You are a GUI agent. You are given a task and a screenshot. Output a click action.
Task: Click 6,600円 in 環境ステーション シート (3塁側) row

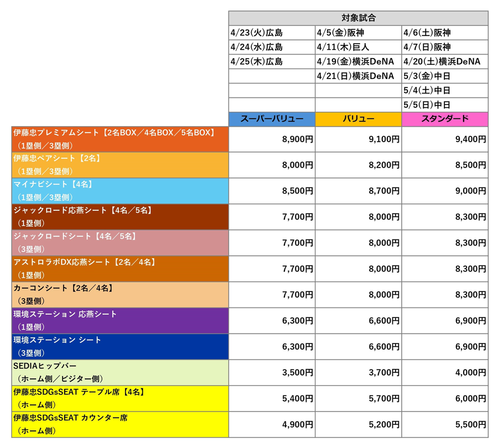click(358, 346)
